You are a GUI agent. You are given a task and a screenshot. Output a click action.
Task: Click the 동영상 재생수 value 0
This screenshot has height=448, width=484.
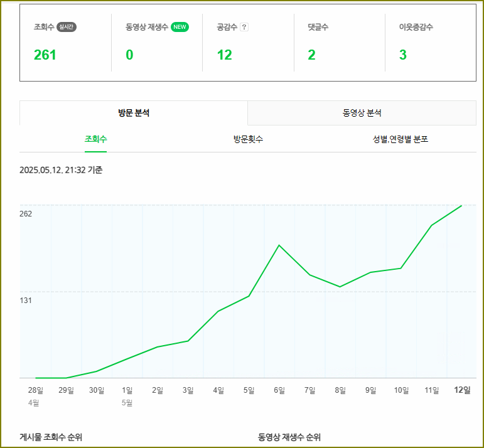tap(130, 55)
